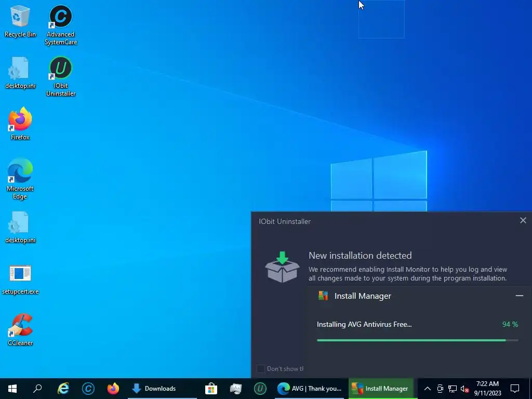Switch to the Downloads taskbar window
The image size is (532, 399).
click(x=162, y=389)
